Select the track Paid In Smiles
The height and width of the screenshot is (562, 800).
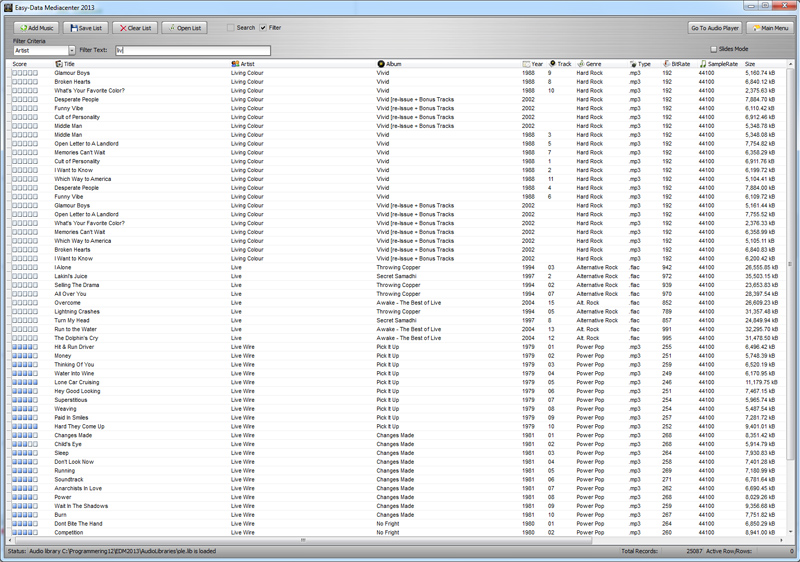(x=71, y=418)
